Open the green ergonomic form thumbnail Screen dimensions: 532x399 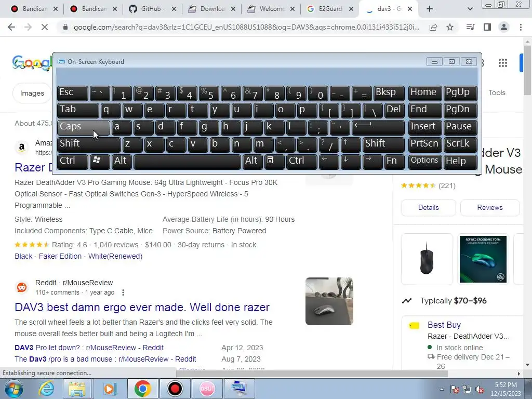[483, 259]
